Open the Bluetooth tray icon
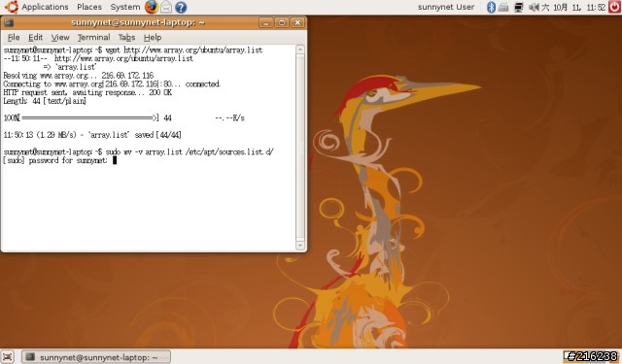 (x=491, y=7)
